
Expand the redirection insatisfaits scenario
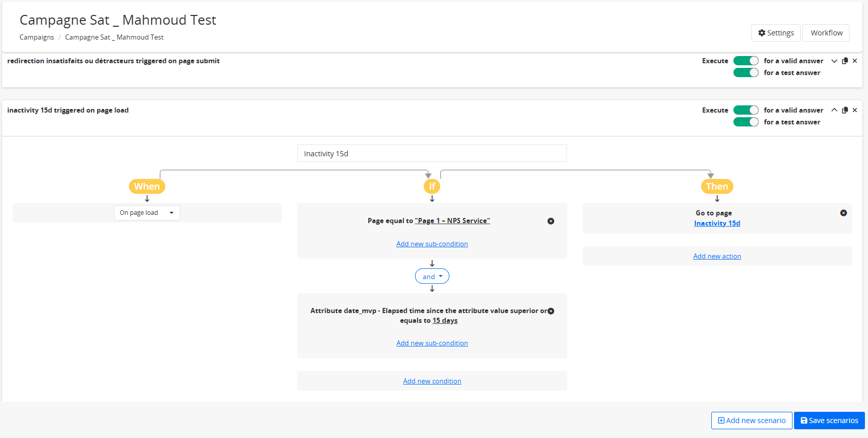point(834,61)
